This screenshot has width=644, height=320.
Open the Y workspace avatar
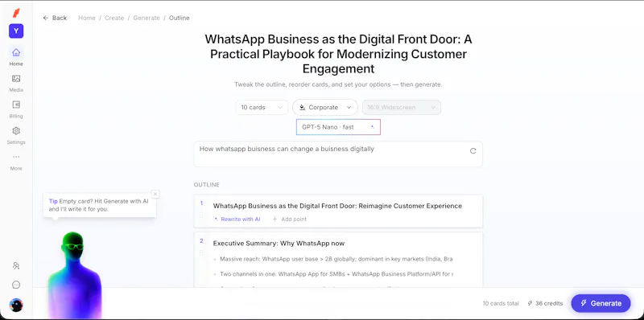tap(16, 31)
